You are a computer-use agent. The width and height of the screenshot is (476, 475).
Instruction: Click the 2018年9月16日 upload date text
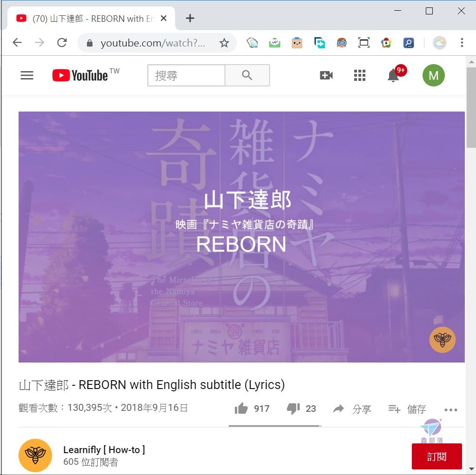154,408
